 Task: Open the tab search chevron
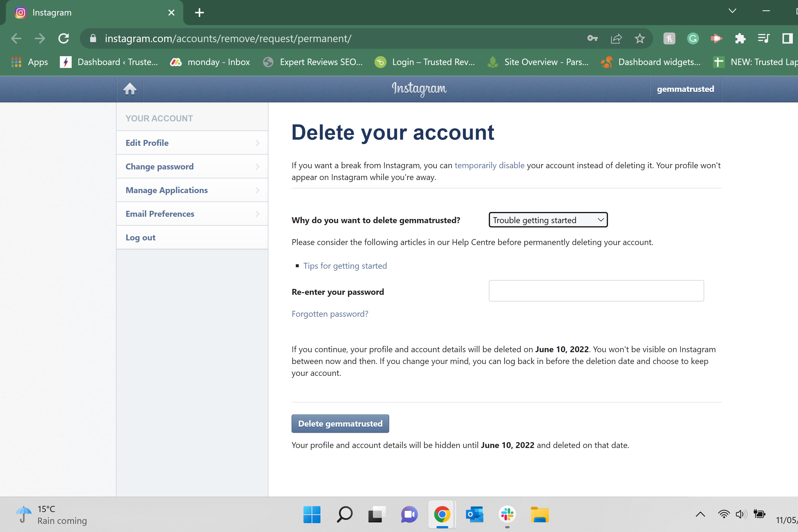[x=732, y=11]
